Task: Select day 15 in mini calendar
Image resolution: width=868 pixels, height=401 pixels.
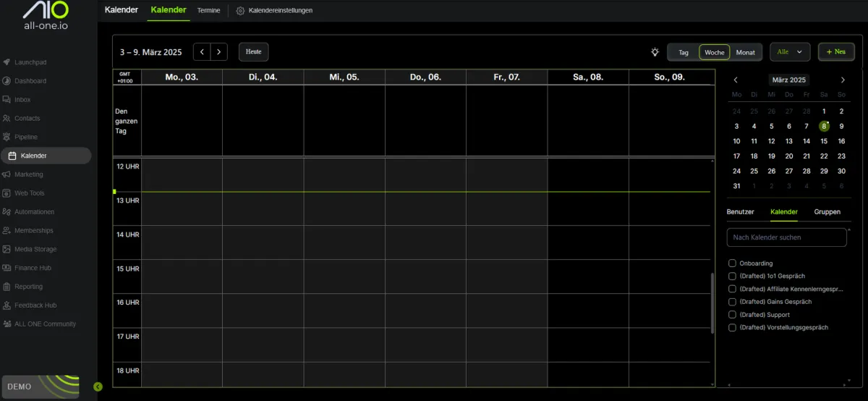Action: 824,141
